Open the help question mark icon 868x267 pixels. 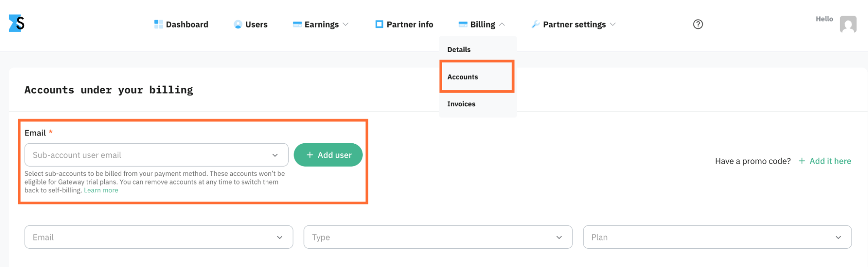point(698,24)
